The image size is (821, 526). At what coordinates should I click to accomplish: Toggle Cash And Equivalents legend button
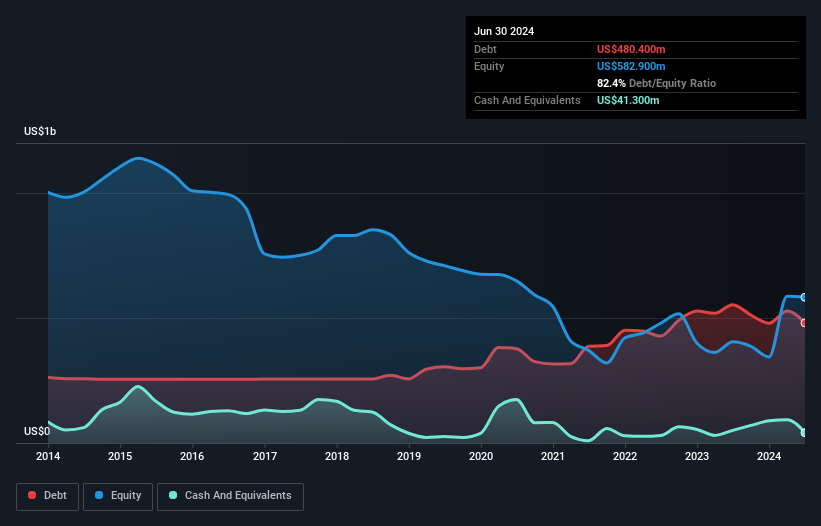230,496
